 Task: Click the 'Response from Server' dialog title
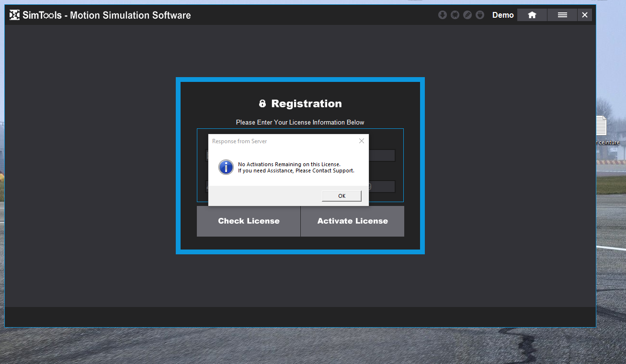pyautogui.click(x=239, y=141)
